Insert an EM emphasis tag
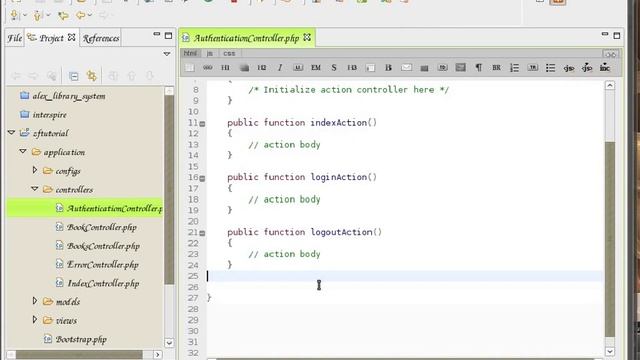 pyautogui.click(x=316, y=68)
